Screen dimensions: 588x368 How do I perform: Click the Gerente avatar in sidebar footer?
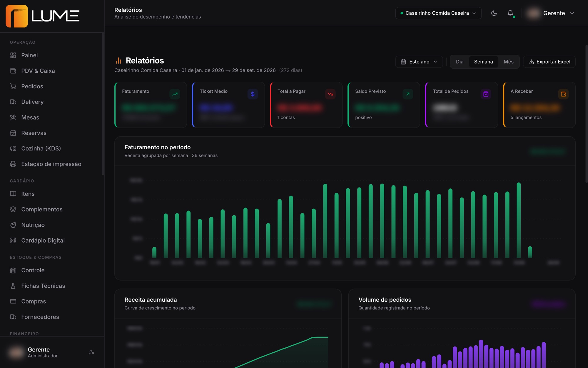16,352
